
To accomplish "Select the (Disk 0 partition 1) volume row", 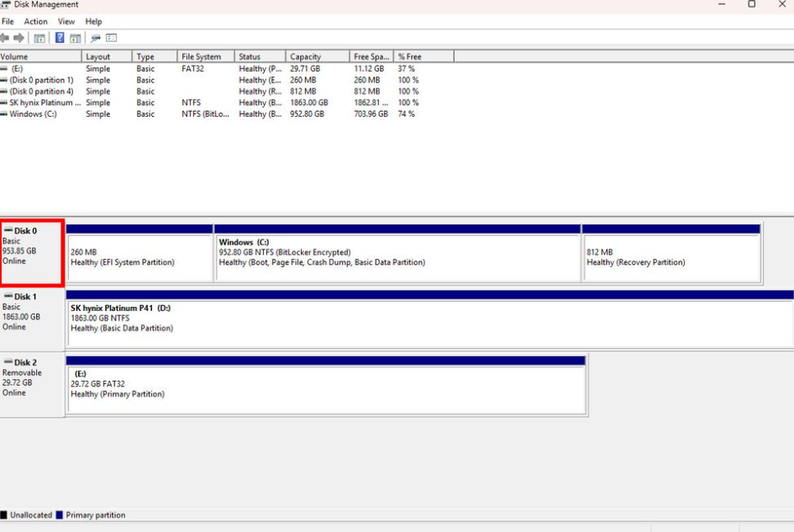I will click(x=41, y=80).
